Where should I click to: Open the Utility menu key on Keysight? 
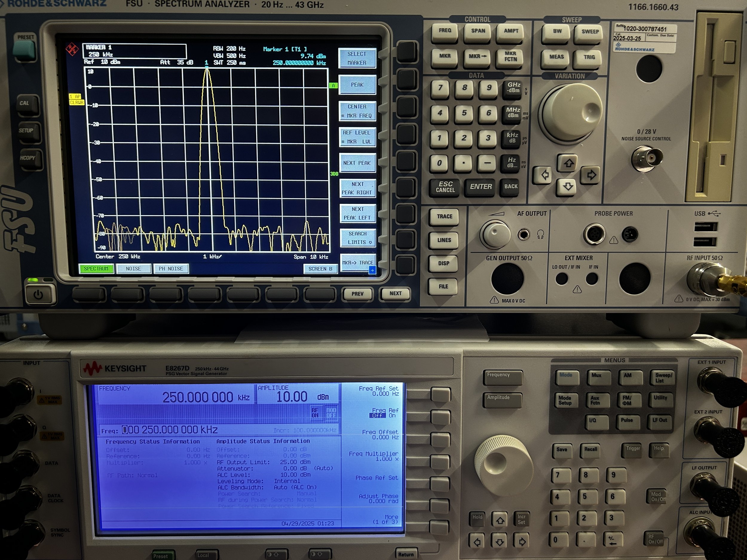[x=661, y=400]
